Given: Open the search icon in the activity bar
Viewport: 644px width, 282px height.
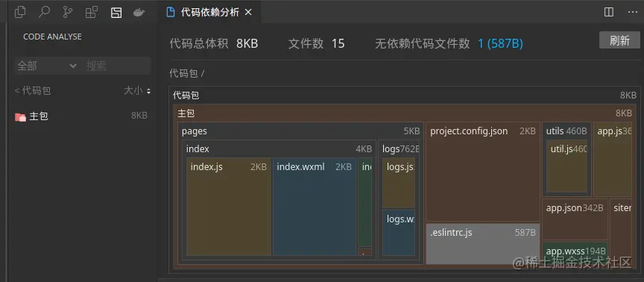Looking at the screenshot, I should coord(44,13).
